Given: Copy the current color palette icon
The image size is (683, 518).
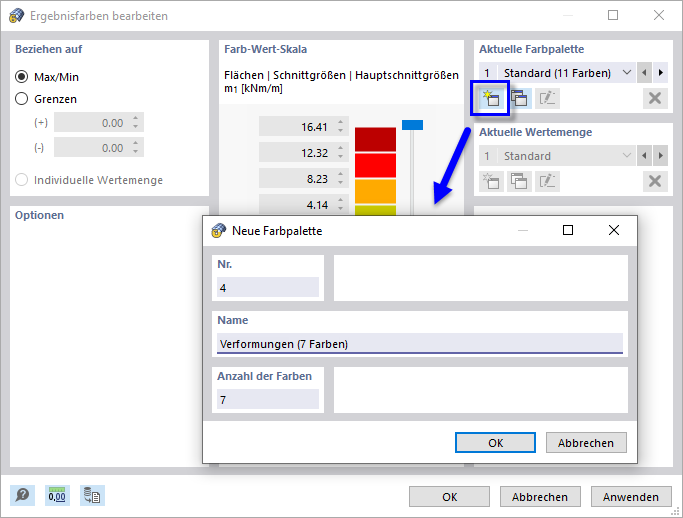Looking at the screenshot, I should [x=519, y=98].
